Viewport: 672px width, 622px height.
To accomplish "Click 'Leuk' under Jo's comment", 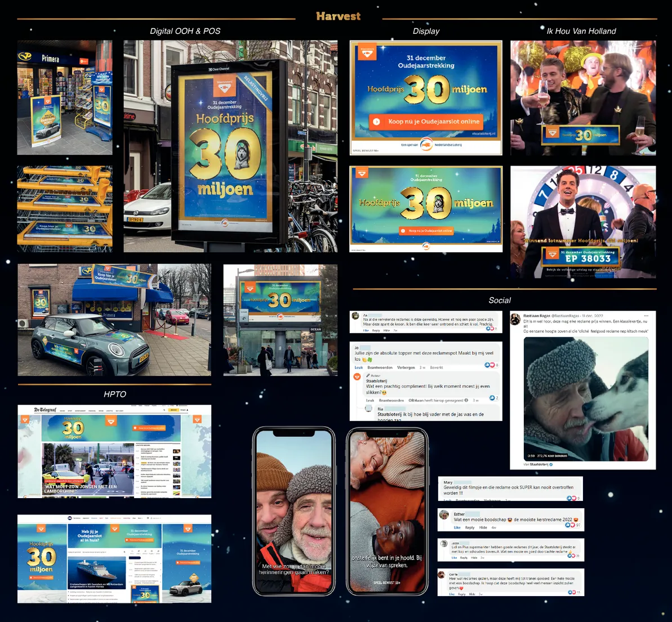I will 359,368.
